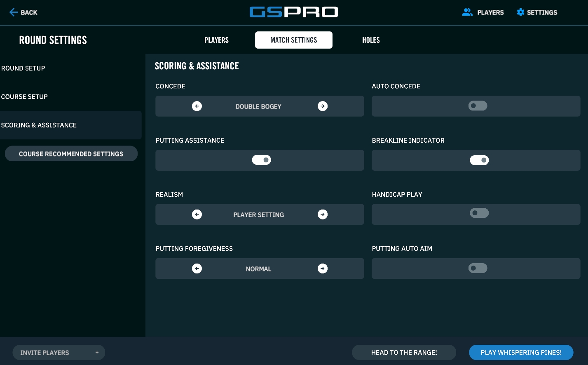This screenshot has width=588, height=365.
Task: Enable Handicap Play toggle
Action: point(479,213)
